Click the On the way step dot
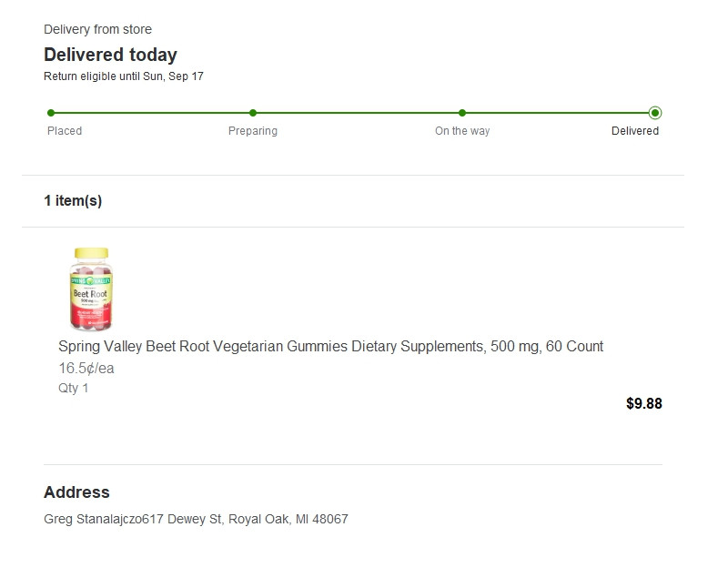Image resolution: width=728 pixels, height=588 pixels. [462, 113]
